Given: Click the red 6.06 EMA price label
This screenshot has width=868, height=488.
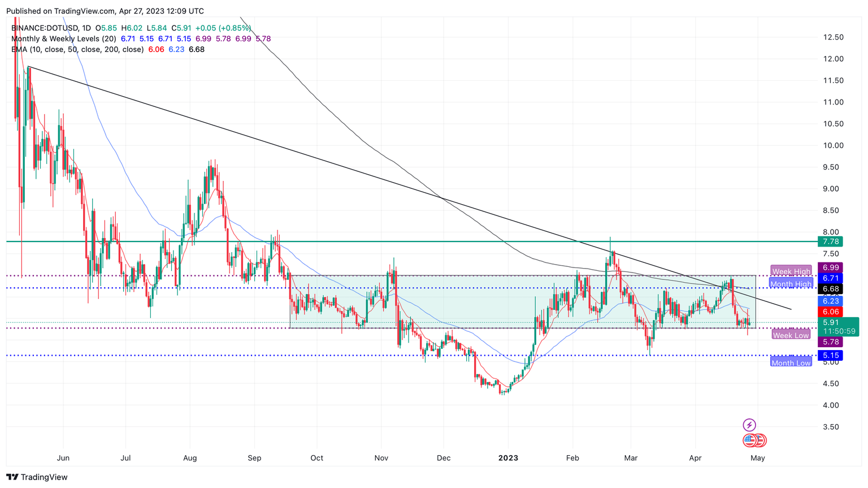Looking at the screenshot, I should [830, 311].
